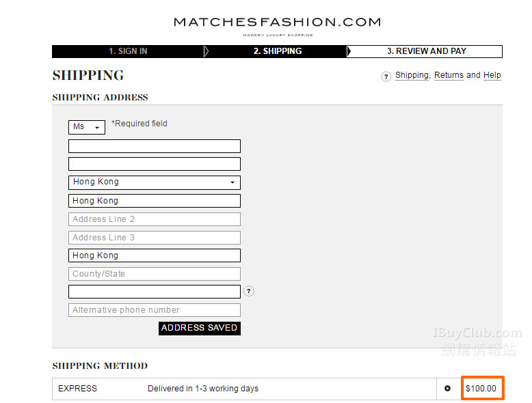
Task: Open the 3. Review and Pay step
Action: tap(426, 51)
